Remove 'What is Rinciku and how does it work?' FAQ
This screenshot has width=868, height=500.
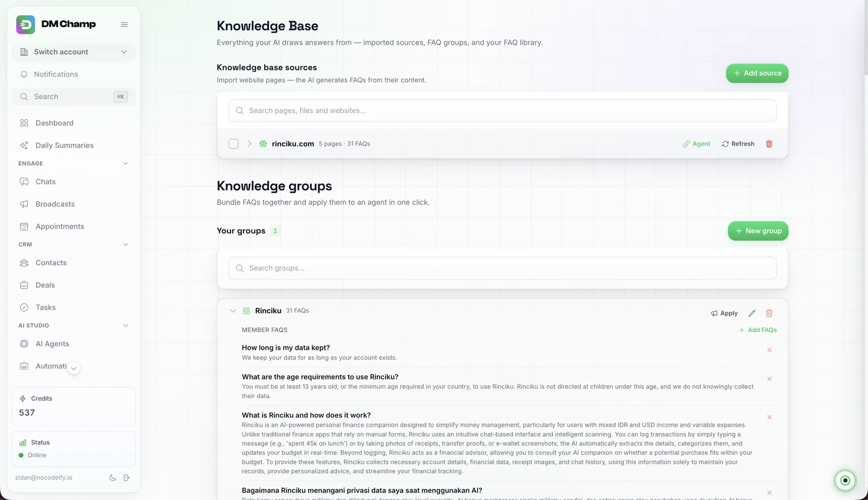pos(769,417)
